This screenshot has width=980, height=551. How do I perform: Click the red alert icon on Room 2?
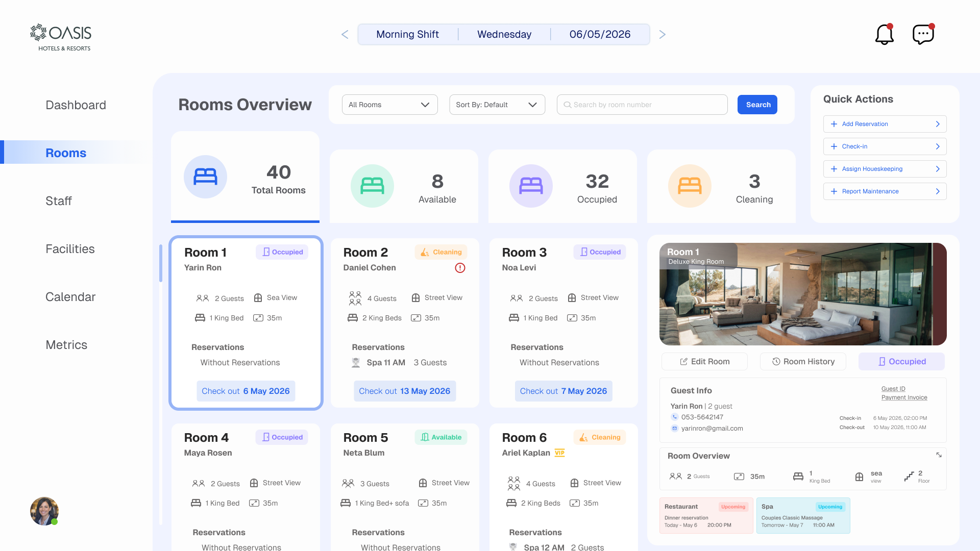[x=460, y=268]
